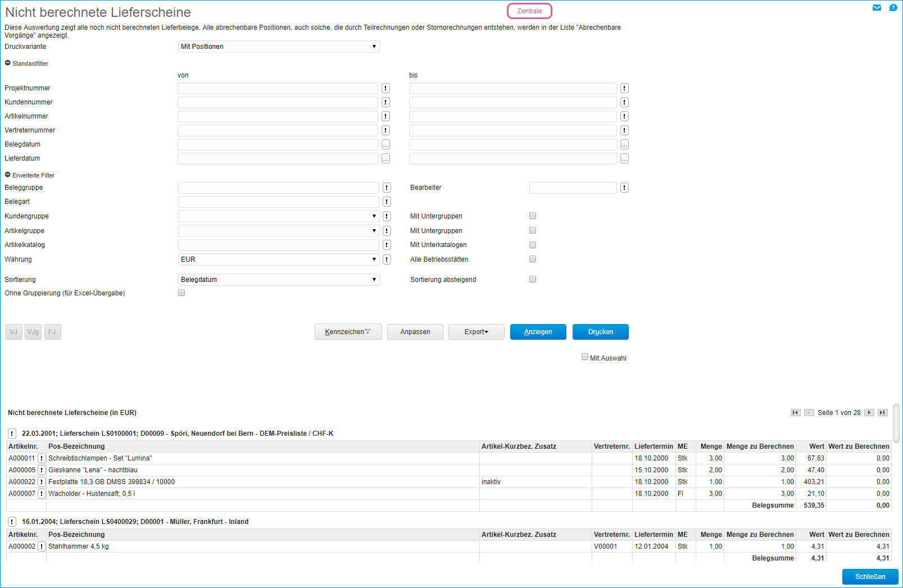Click the Schließen button
The height and width of the screenshot is (588, 903).
click(x=870, y=577)
